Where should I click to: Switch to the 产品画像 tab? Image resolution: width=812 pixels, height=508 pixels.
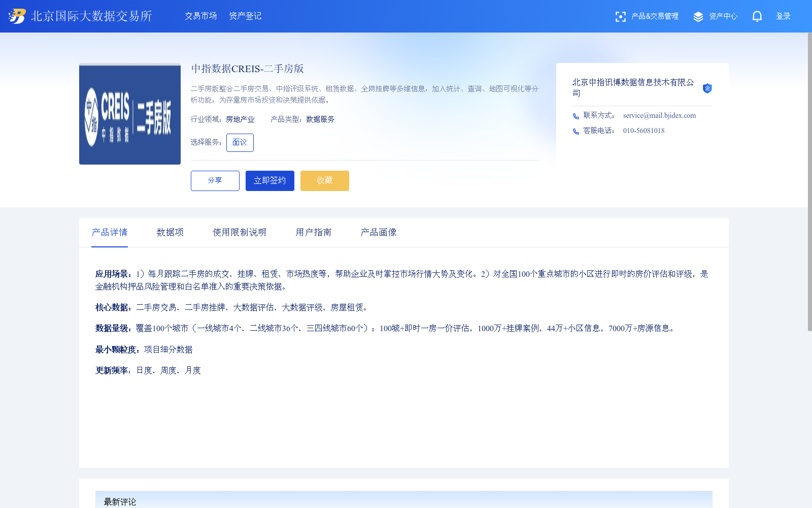tap(379, 232)
